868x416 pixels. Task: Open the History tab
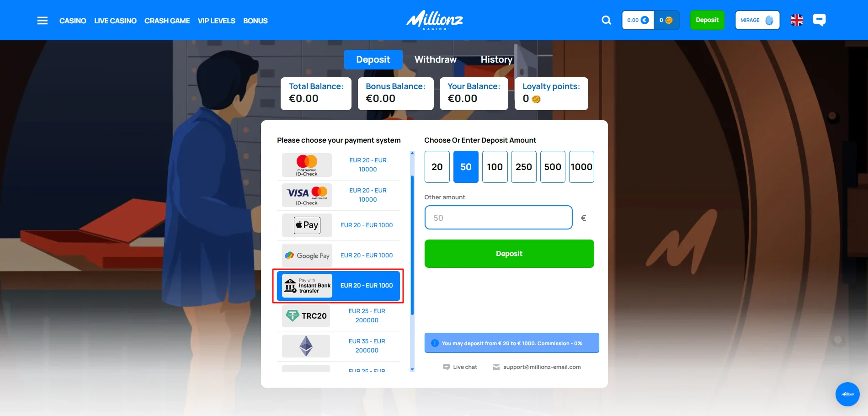click(496, 59)
